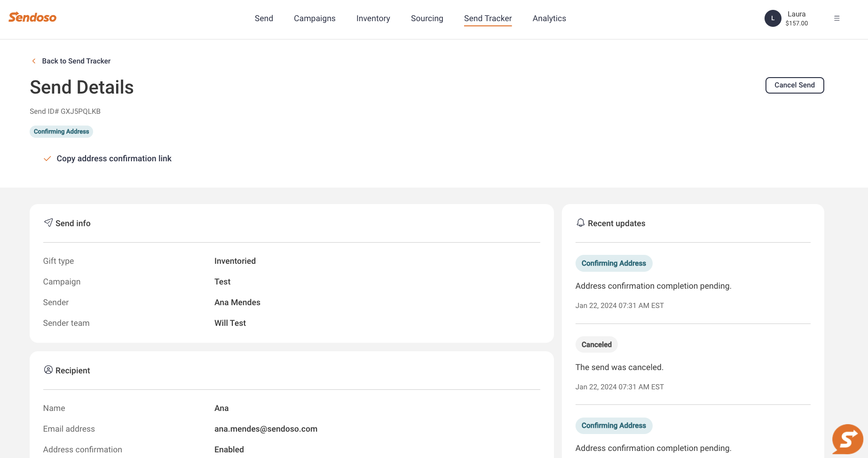The image size is (868, 458).
Task: Click the Canceled badge in Recent updates
Action: 596,345
